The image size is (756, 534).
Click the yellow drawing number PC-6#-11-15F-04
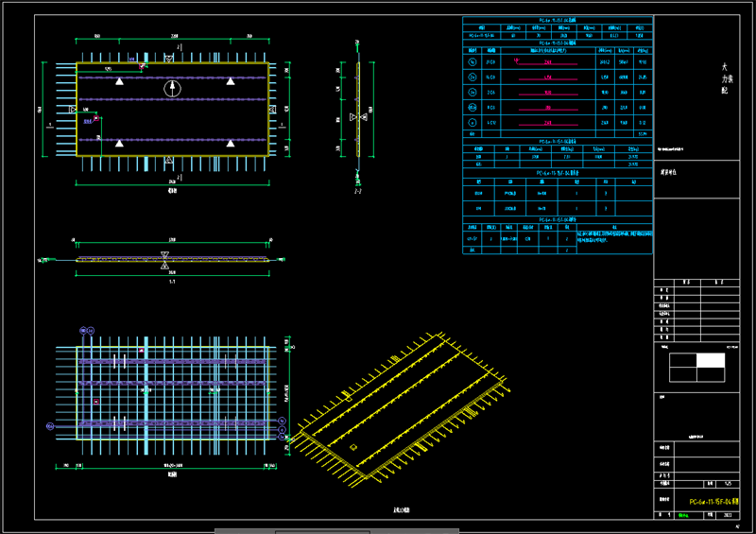713,502
